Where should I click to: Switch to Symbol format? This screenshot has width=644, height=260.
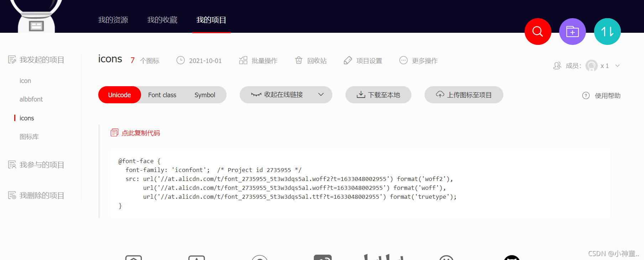click(205, 95)
